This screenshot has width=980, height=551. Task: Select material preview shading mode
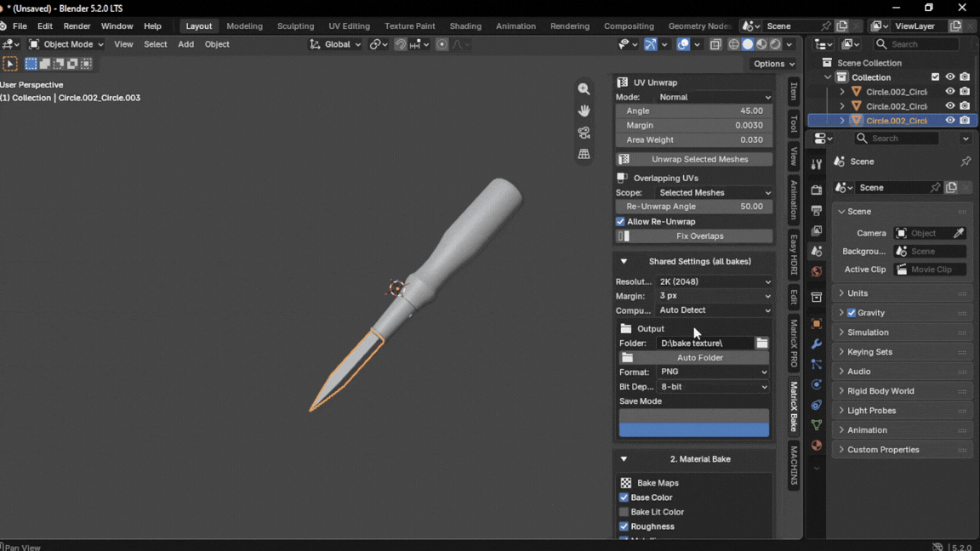(761, 44)
